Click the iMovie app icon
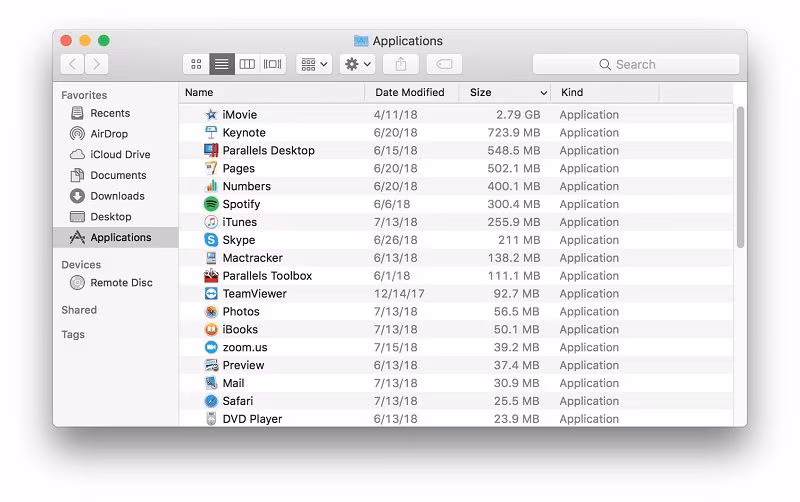800x502 pixels. [211, 115]
